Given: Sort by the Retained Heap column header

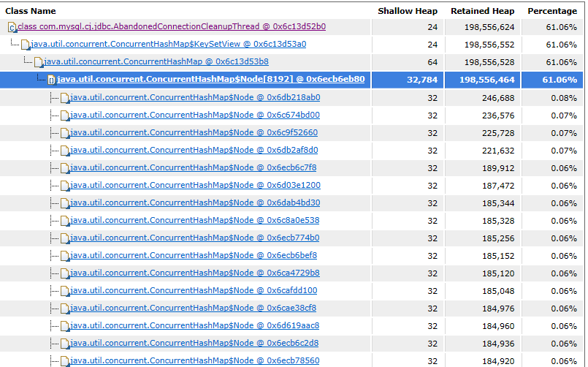Looking at the screenshot, I should [482, 11].
